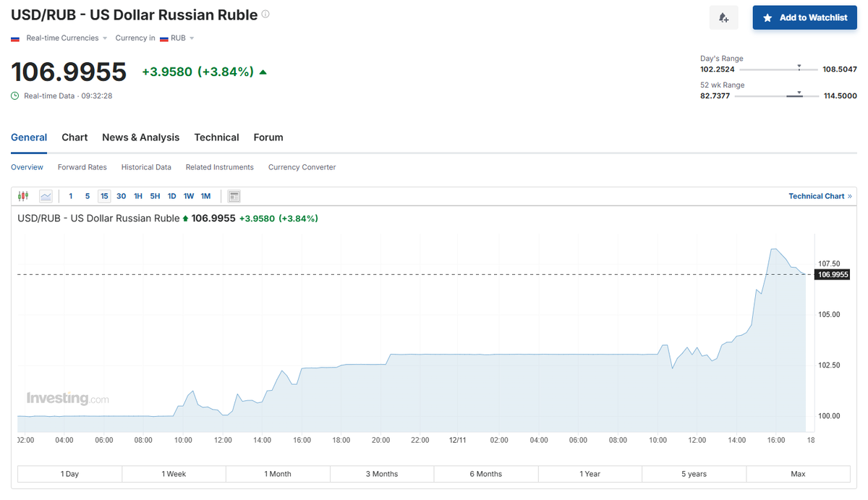Open the Technical tab
The height and width of the screenshot is (500, 868).
(217, 137)
